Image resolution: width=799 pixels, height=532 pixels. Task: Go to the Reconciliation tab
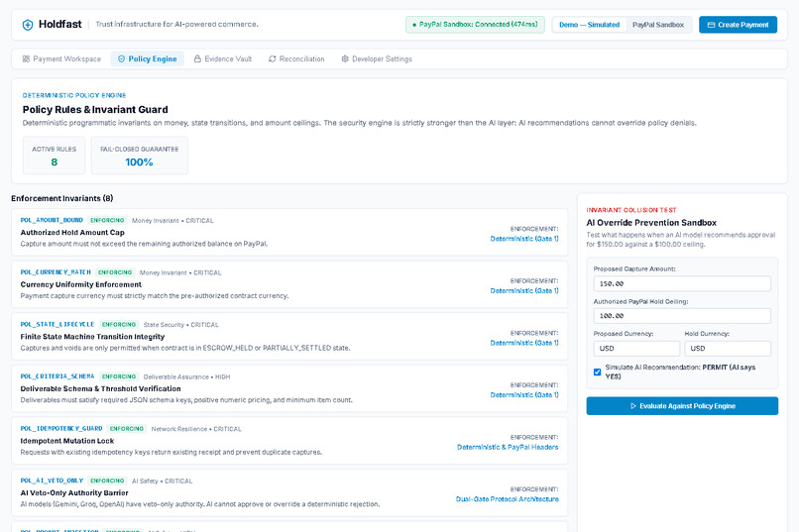(x=296, y=59)
